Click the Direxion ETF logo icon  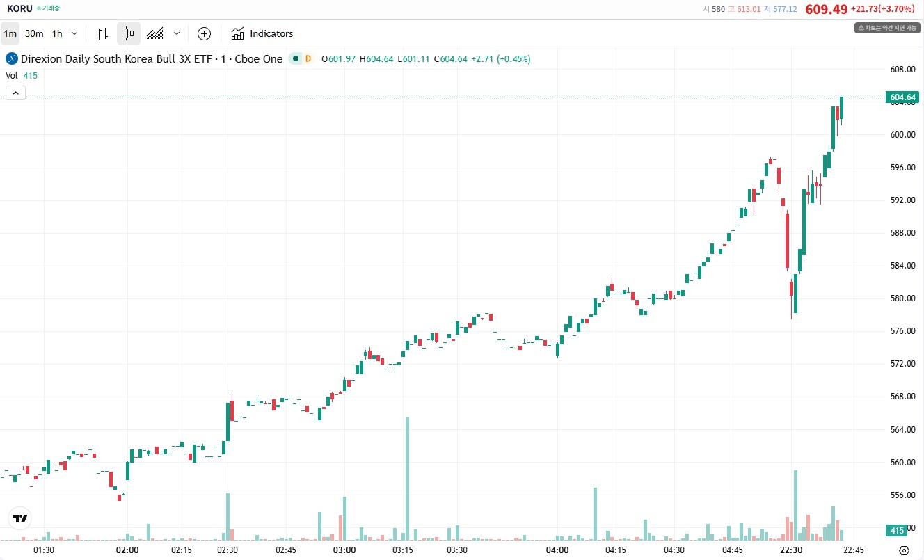11,59
